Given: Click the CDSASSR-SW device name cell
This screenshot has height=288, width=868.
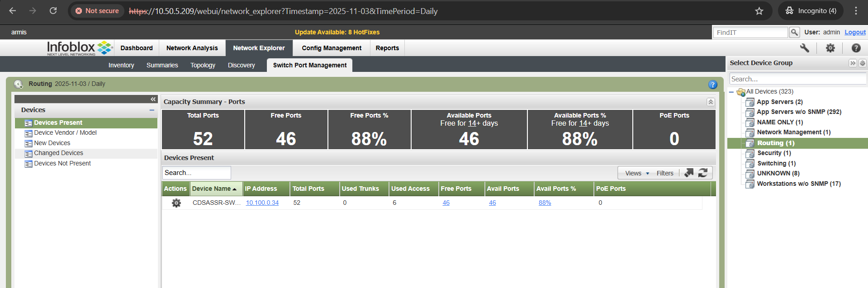Looking at the screenshot, I should coord(216,203).
